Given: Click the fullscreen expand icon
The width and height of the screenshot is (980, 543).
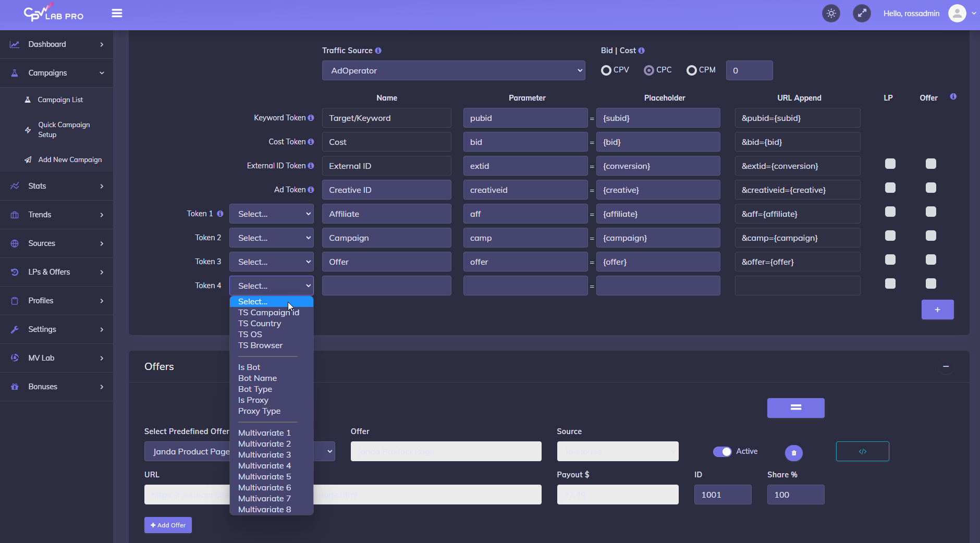Looking at the screenshot, I should click(x=862, y=14).
